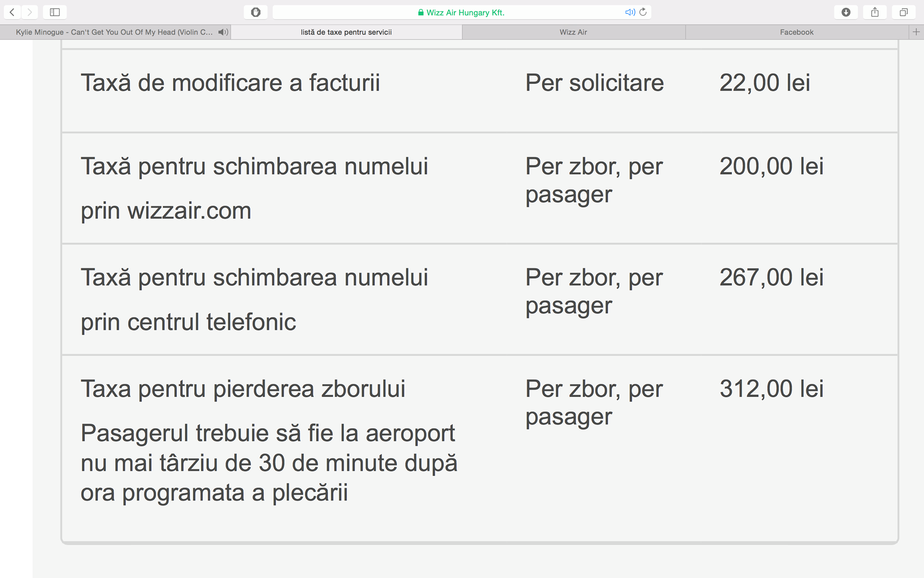Show all tabs overview

pyautogui.click(x=903, y=12)
